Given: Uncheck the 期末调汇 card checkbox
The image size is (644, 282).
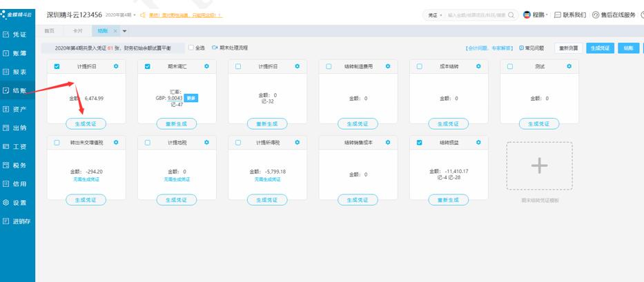Looking at the screenshot, I should tap(148, 66).
